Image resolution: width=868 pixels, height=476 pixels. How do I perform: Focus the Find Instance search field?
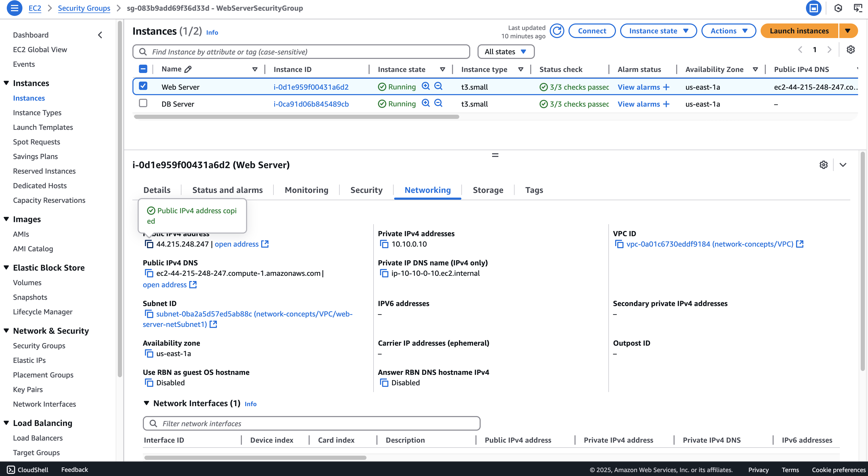(x=301, y=52)
